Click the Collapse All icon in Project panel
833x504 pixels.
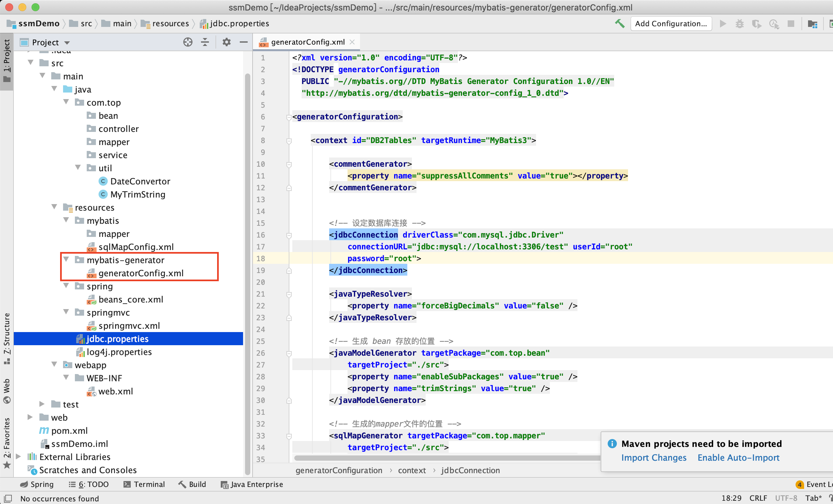[205, 42]
